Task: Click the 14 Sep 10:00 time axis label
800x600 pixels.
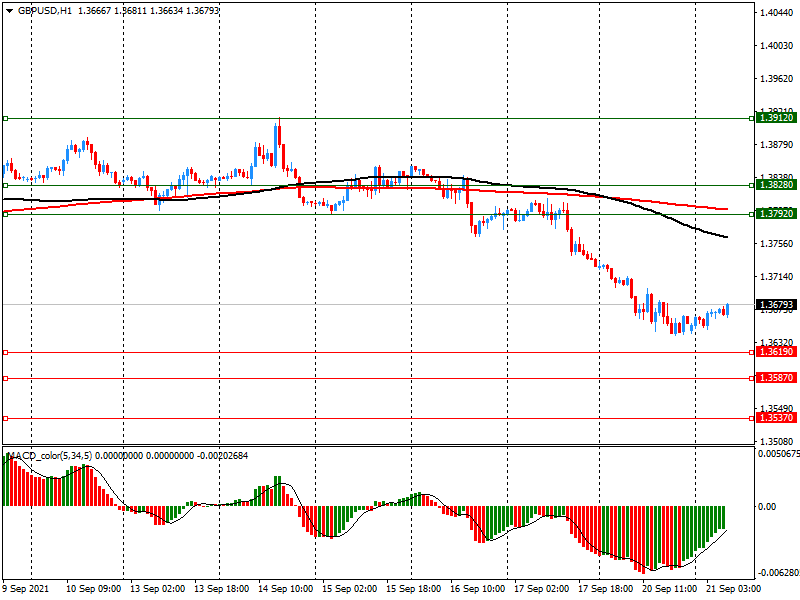Action: pyautogui.click(x=286, y=589)
